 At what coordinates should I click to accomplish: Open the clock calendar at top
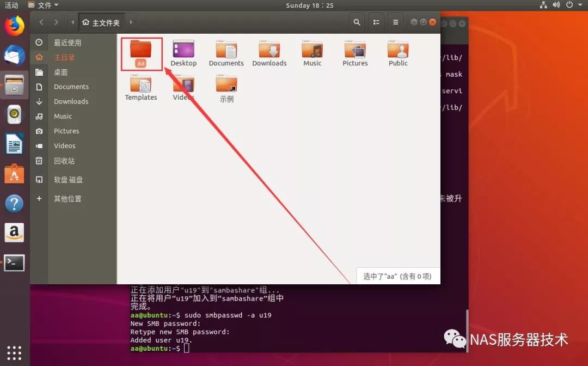[x=309, y=5]
